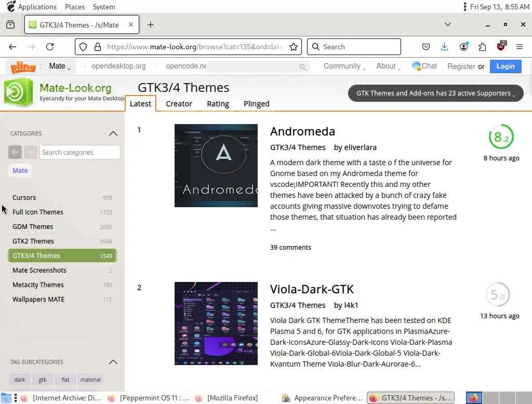Open the Pocket save icon
532x404 pixels.
tap(426, 47)
